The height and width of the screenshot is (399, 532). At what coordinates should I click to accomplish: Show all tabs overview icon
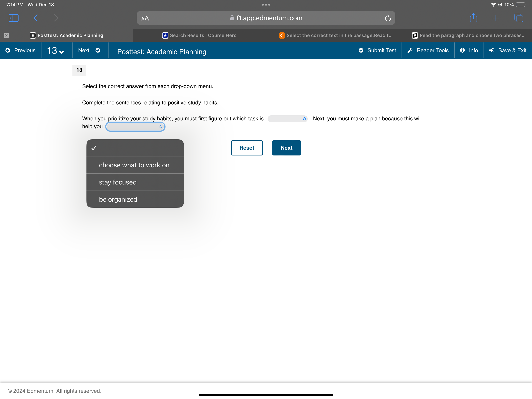tap(519, 18)
